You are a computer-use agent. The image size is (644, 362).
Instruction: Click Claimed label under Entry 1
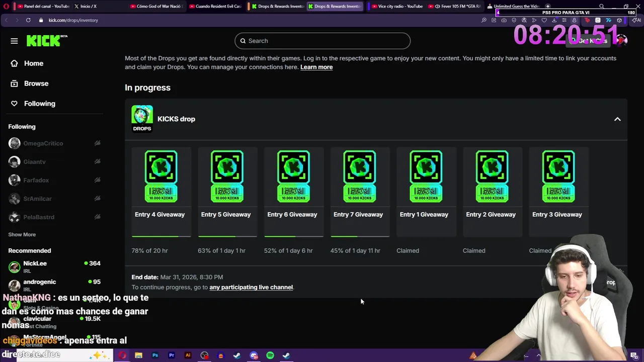408,250
